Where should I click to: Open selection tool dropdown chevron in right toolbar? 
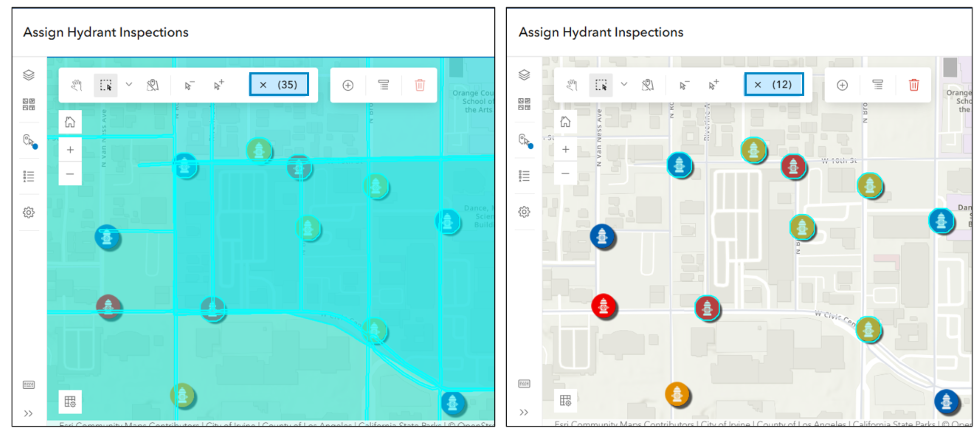(624, 84)
